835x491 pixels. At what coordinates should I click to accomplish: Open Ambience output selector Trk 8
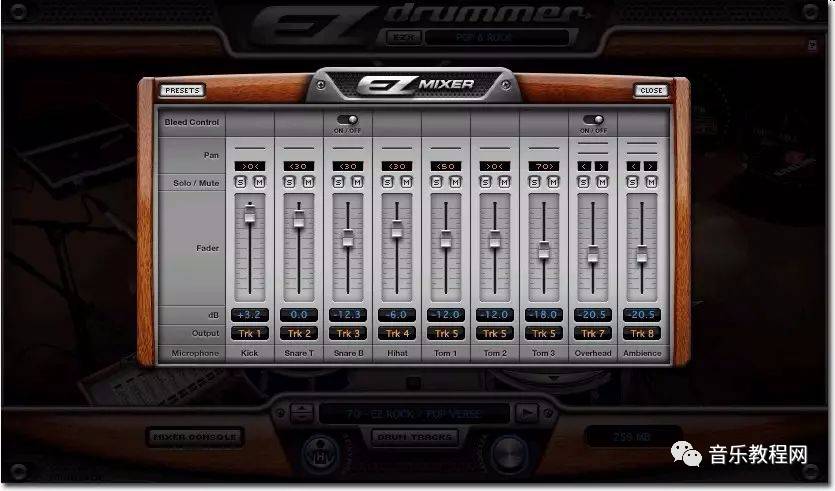coord(642,333)
